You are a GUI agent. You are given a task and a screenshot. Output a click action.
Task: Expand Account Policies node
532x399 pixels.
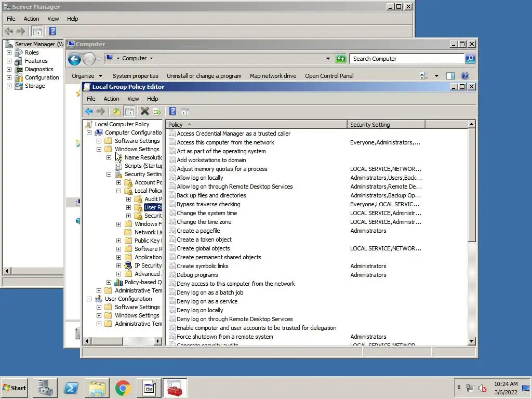119,182
